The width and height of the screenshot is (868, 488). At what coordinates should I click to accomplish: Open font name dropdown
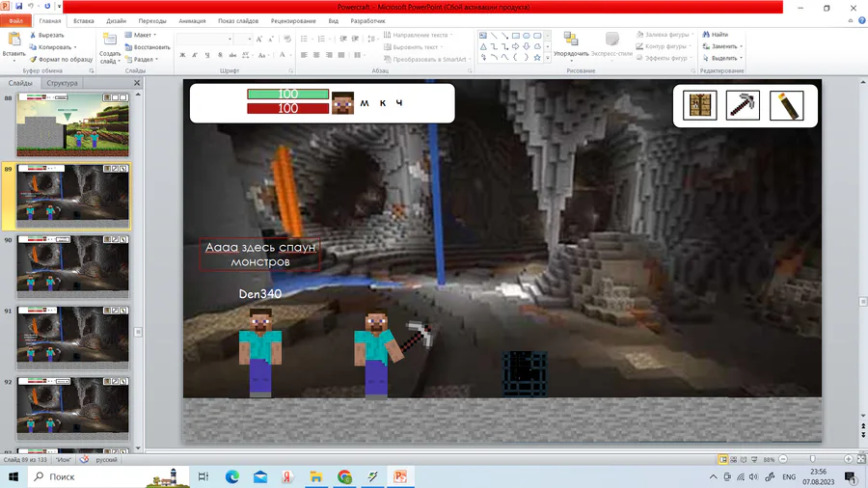[x=230, y=40]
